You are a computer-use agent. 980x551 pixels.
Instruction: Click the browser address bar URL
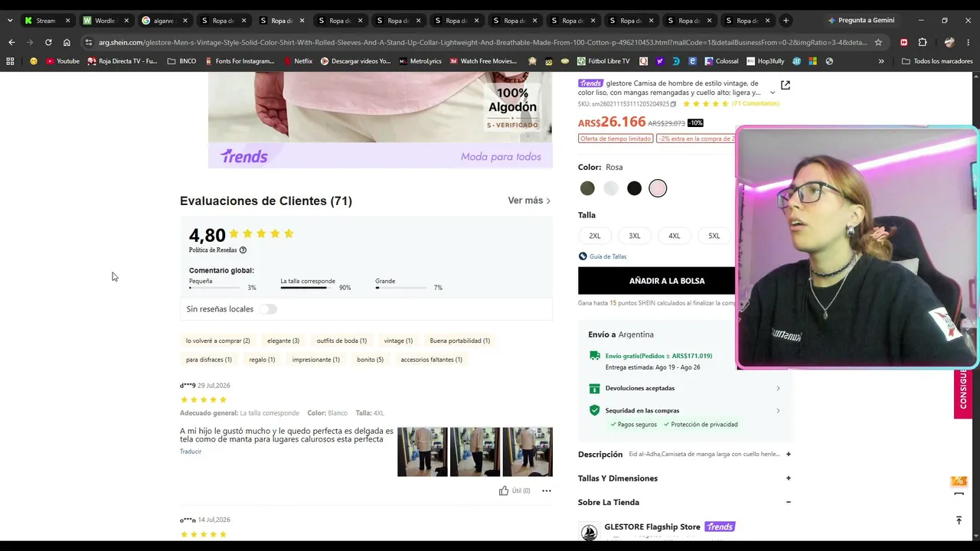click(x=482, y=42)
